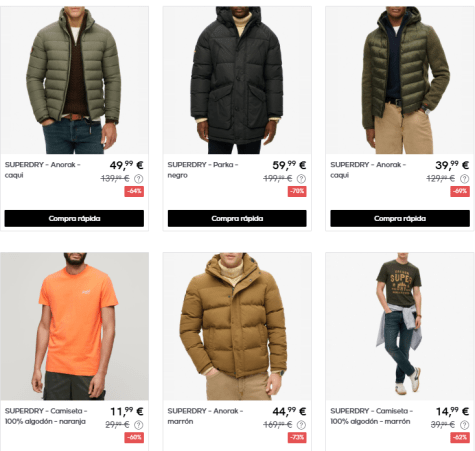The width and height of the screenshot is (475, 451).
Task: Click Compra rápida under black parka
Action: (237, 218)
